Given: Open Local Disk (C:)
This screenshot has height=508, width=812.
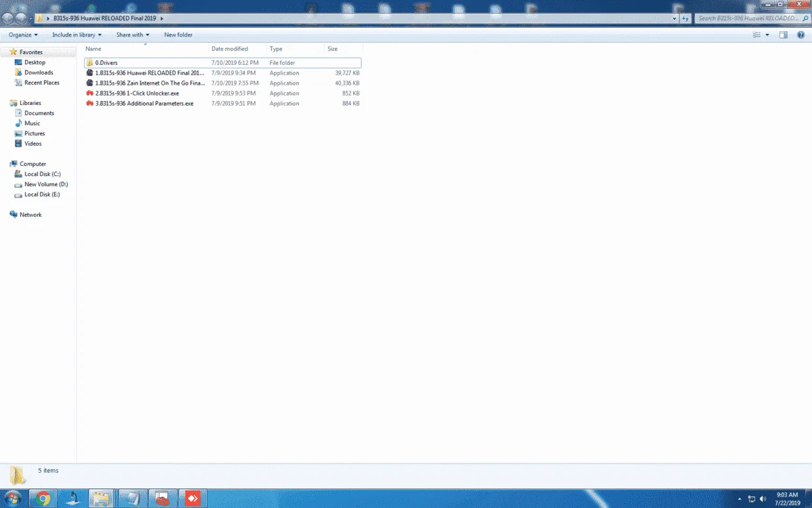Looking at the screenshot, I should coord(42,174).
